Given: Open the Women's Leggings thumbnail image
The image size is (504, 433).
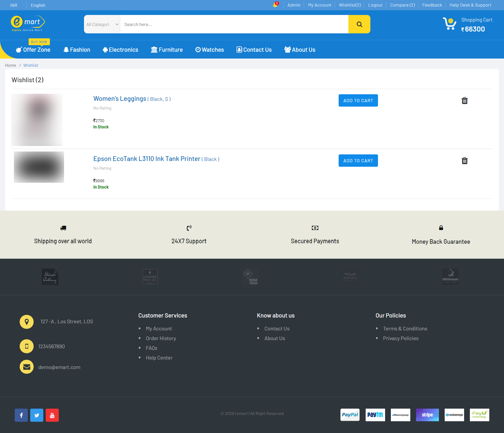Looking at the screenshot, I should tap(37, 120).
